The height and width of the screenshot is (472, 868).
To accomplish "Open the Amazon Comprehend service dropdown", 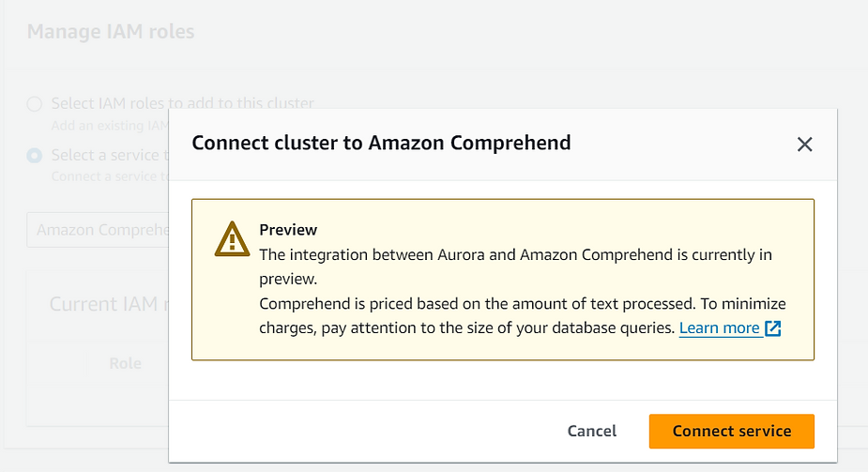I will coord(98,230).
